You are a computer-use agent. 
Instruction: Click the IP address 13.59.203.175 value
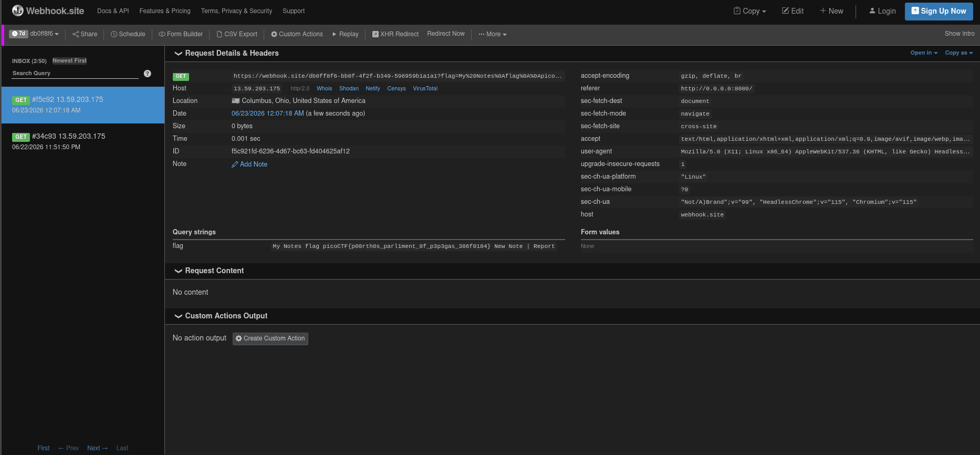pos(257,89)
